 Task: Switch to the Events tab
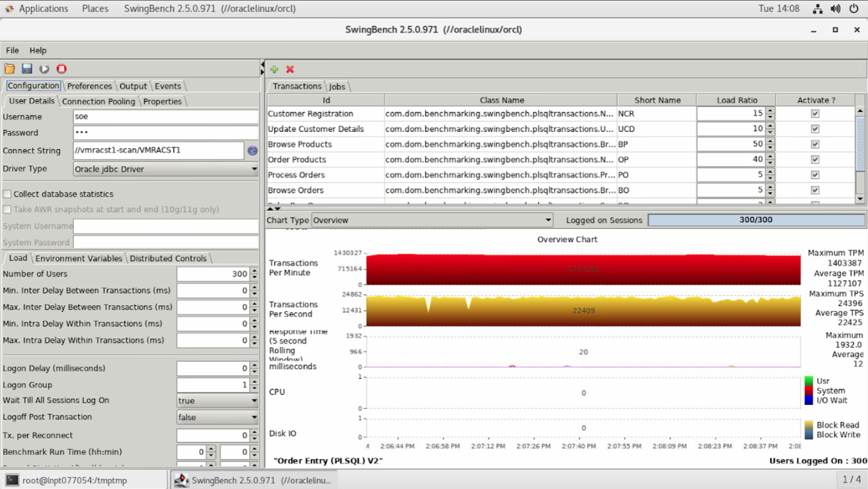tap(168, 86)
